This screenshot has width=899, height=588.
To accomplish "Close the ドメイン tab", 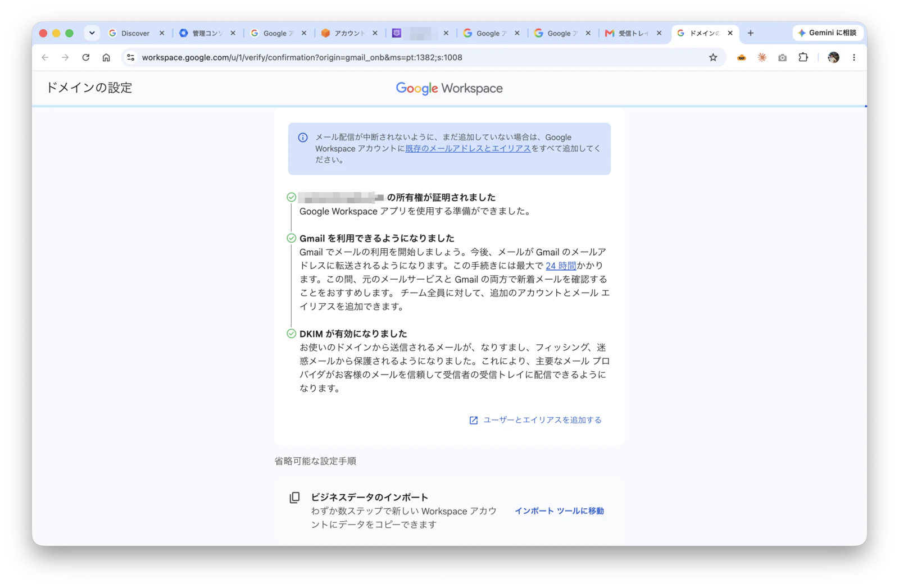I will coord(730,33).
